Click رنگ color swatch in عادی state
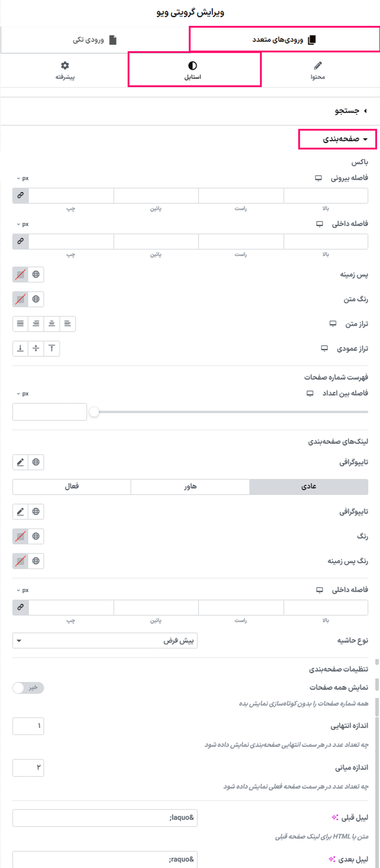 point(21,536)
